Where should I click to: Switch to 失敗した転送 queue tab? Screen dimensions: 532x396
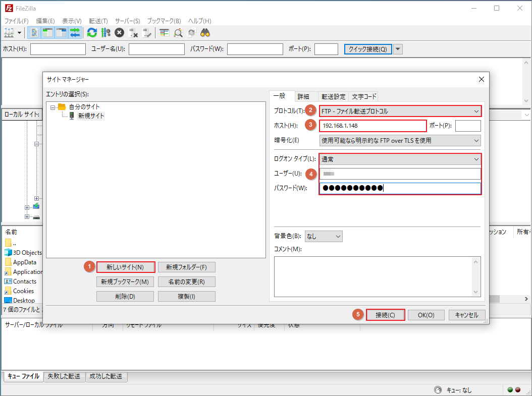coord(64,376)
